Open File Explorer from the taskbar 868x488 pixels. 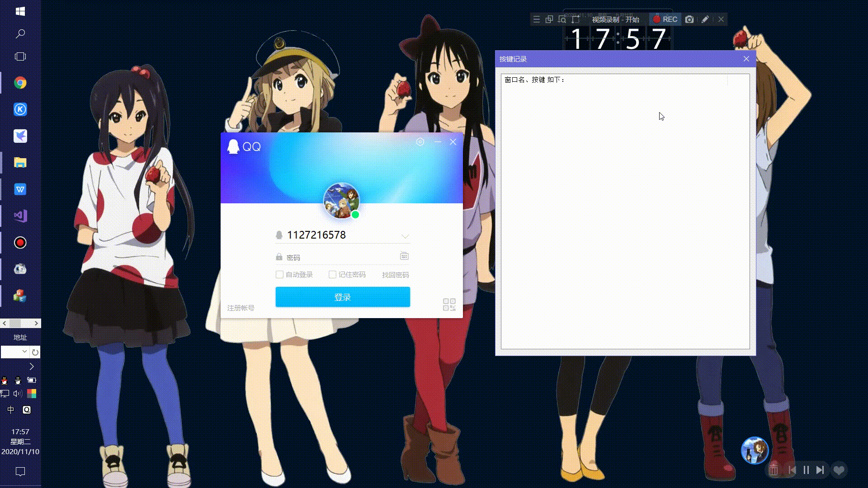20,163
